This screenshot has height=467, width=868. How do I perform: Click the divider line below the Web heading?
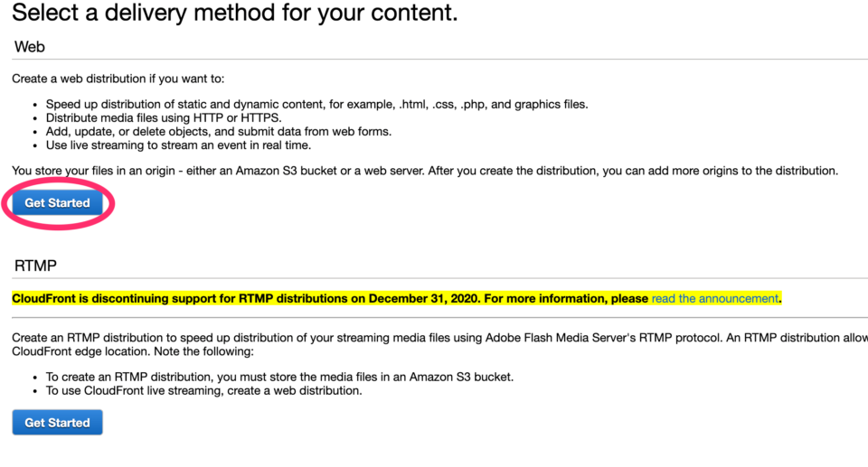pos(434,60)
